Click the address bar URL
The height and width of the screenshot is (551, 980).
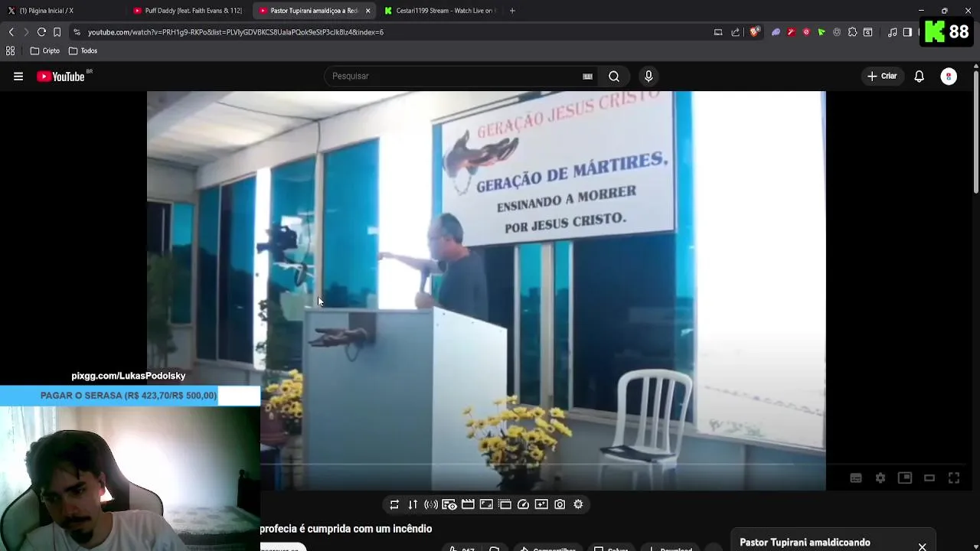click(236, 32)
